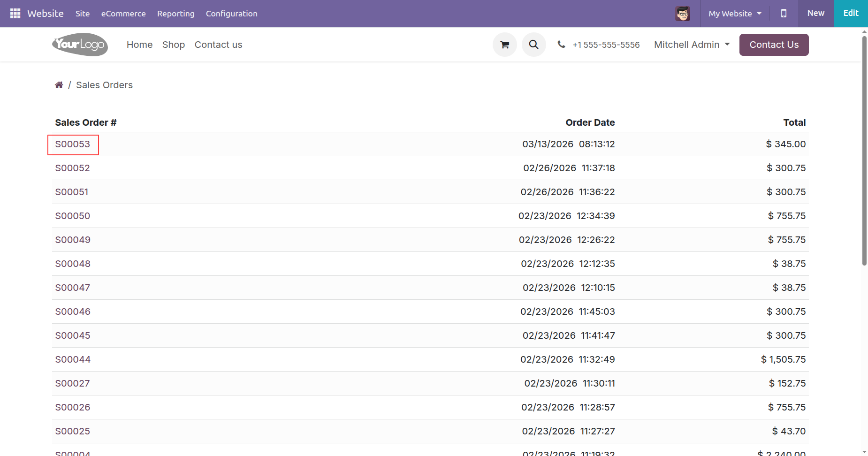Click the shopping cart icon

[x=505, y=45]
